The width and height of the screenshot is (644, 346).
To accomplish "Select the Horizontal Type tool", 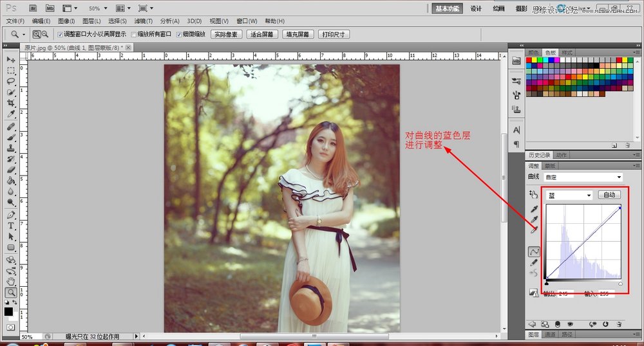I will click(x=11, y=226).
